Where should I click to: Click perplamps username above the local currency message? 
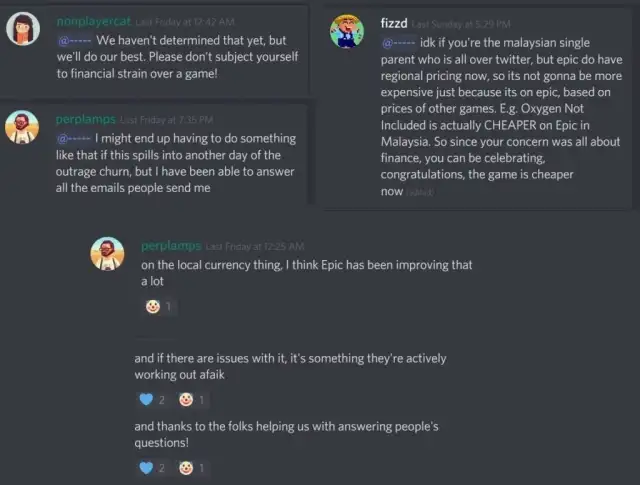click(x=171, y=246)
